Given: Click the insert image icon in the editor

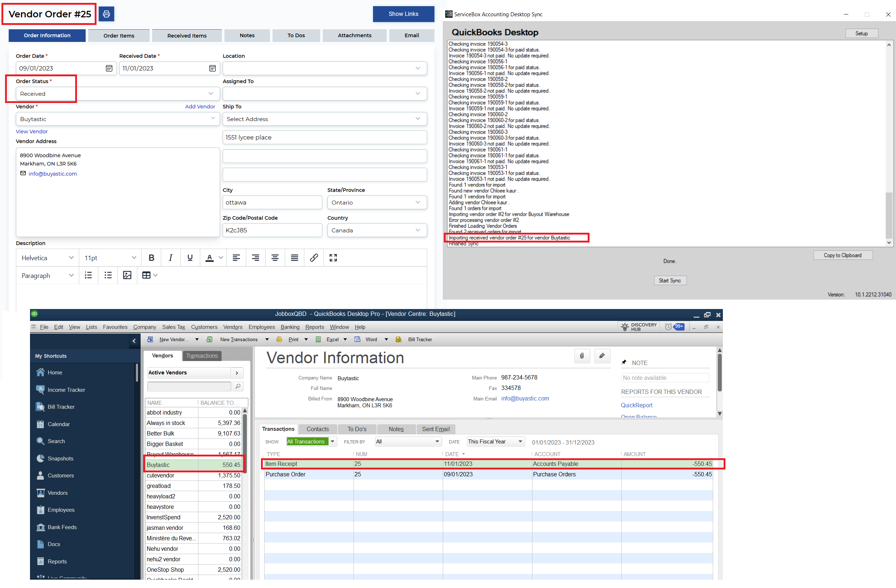Looking at the screenshot, I should pyautogui.click(x=127, y=275).
